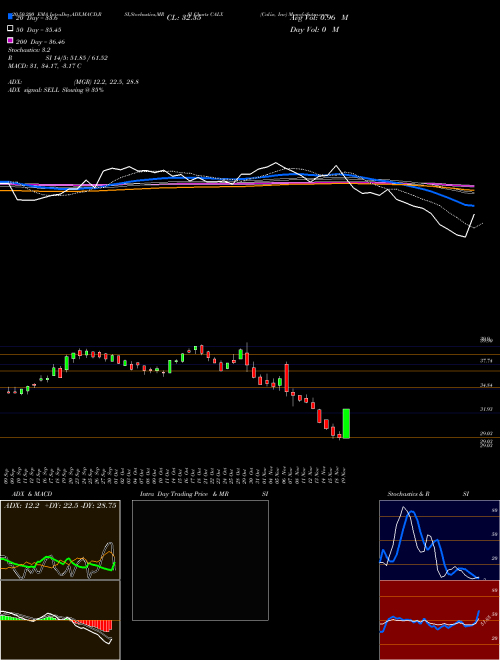Click the 'Stochastics & R' panel title
Viewport: 500px width, 660px height.
tap(408, 494)
